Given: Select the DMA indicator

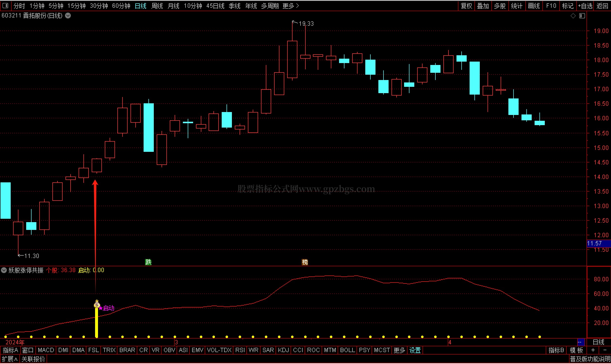Looking at the screenshot, I should tap(79, 350).
